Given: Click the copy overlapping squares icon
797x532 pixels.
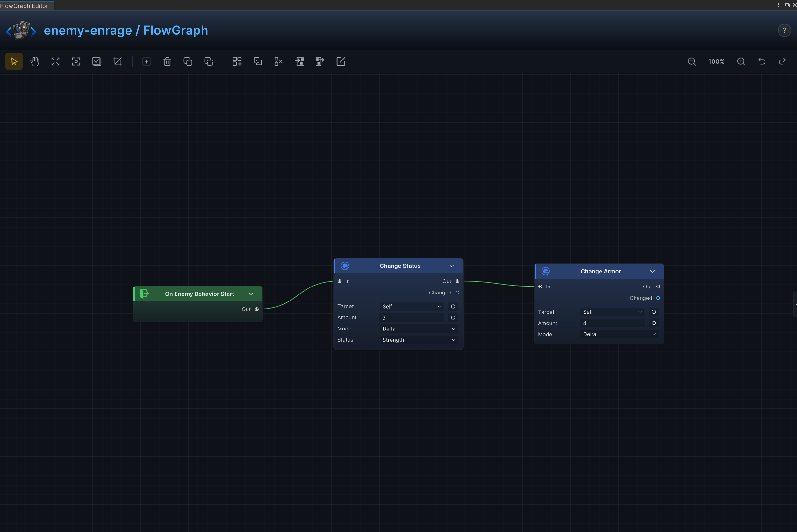Looking at the screenshot, I should [188, 61].
